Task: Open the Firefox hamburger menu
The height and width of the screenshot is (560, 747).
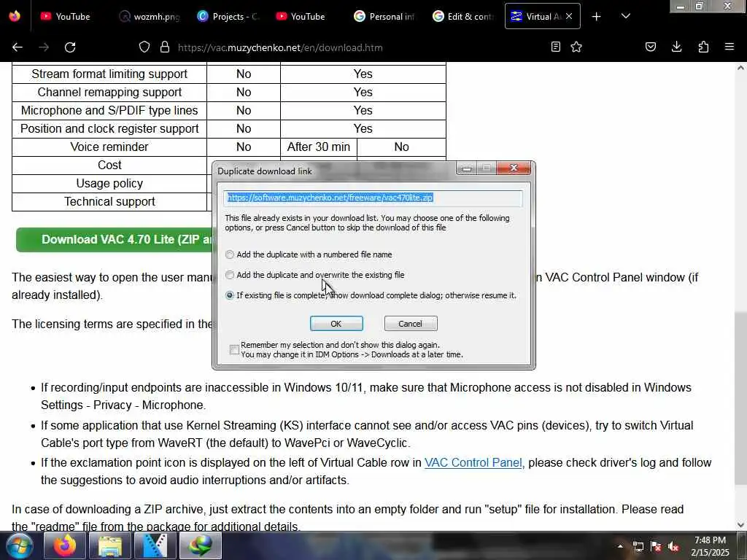Action: (x=729, y=47)
